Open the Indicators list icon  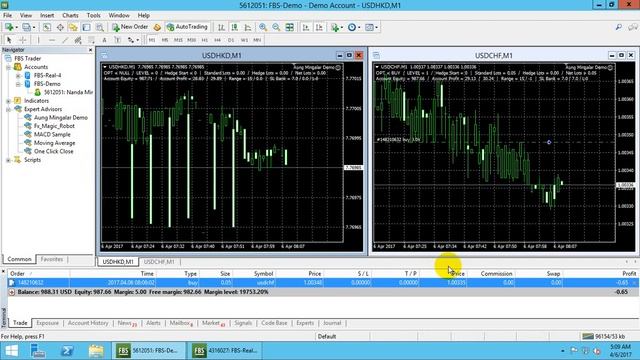[x=335, y=27]
